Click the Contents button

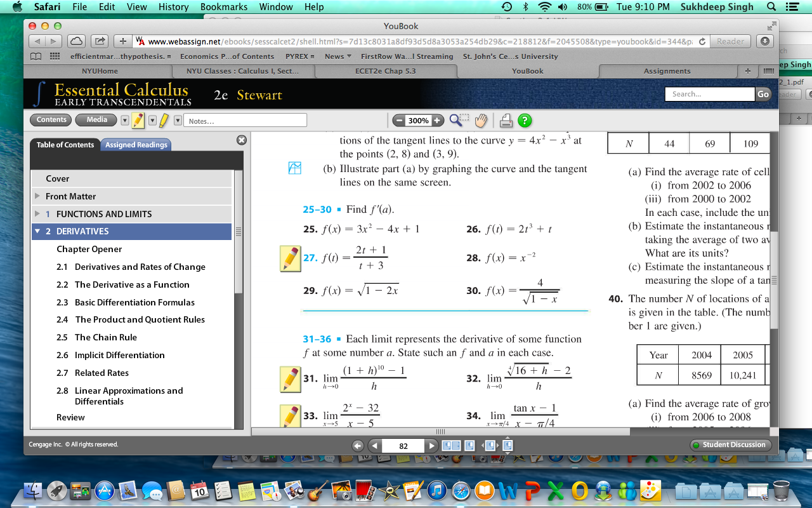(x=51, y=119)
